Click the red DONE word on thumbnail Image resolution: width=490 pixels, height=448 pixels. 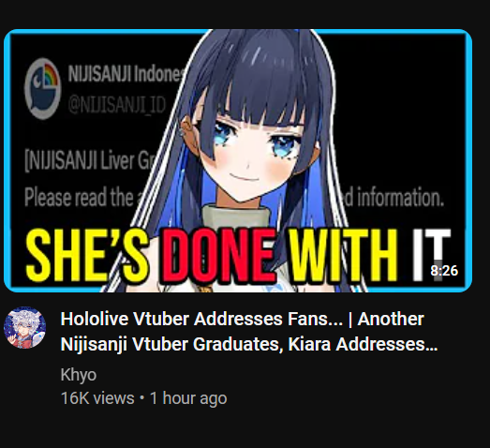pyautogui.click(x=218, y=255)
